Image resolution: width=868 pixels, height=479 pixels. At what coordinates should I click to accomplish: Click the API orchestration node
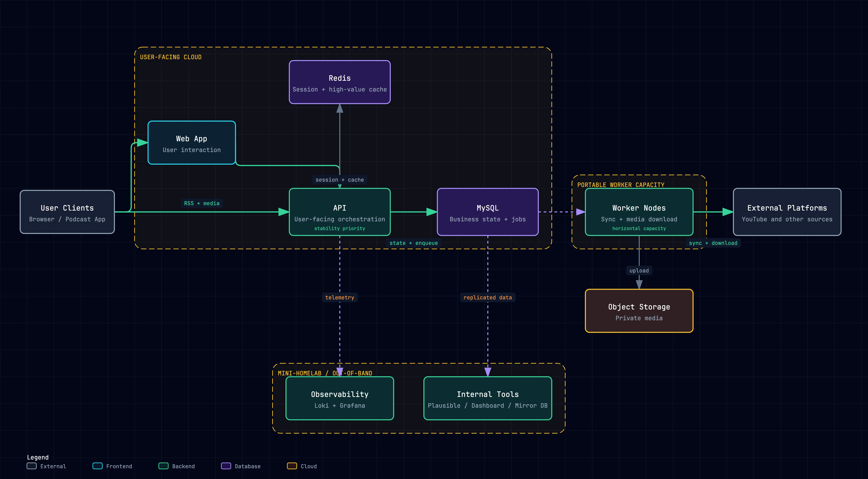(x=340, y=212)
